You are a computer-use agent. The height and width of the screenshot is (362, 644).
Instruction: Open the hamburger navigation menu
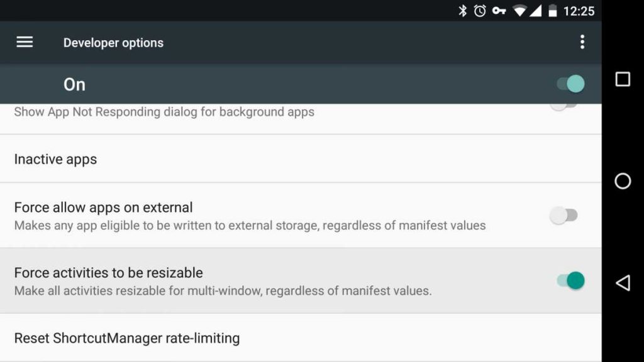tap(25, 42)
